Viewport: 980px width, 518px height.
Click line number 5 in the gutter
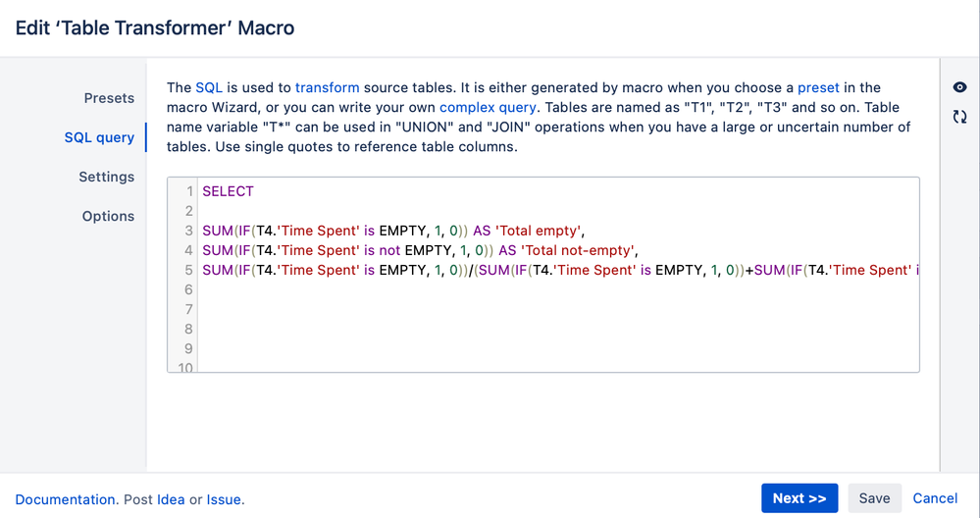point(188,270)
